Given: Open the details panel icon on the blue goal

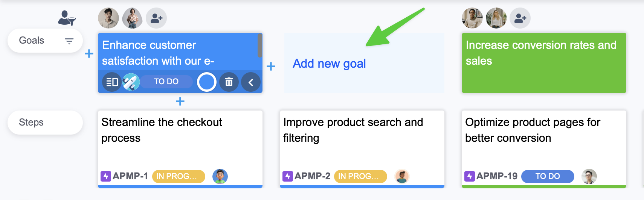Looking at the screenshot, I should 112,82.
